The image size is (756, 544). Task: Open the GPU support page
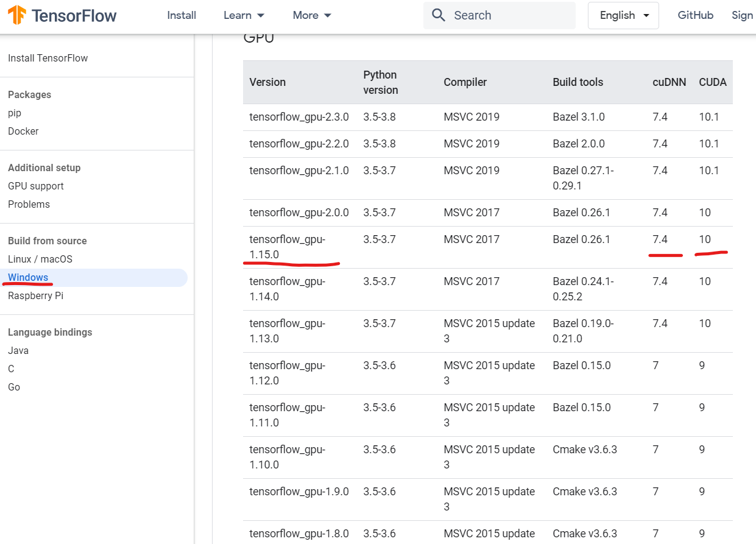36,186
